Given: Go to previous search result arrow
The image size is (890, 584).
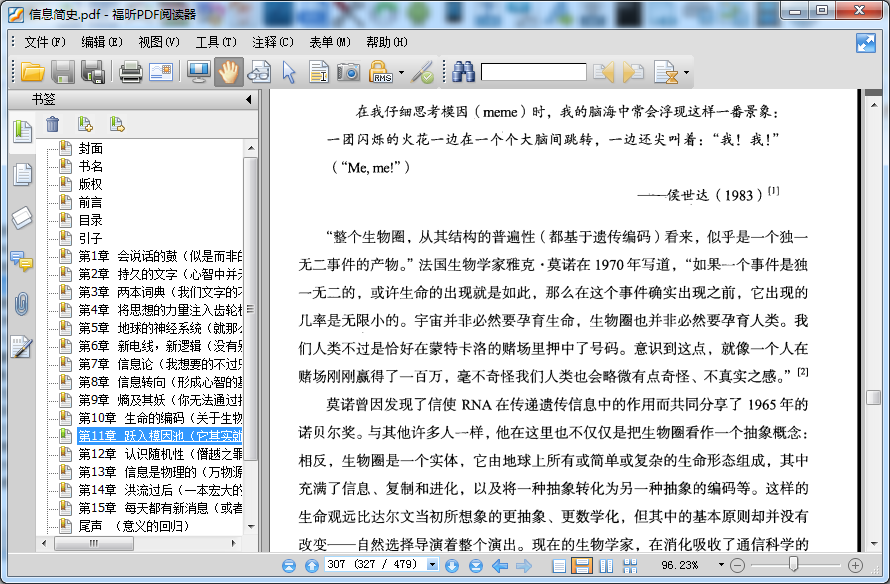Looking at the screenshot, I should click(x=603, y=72).
